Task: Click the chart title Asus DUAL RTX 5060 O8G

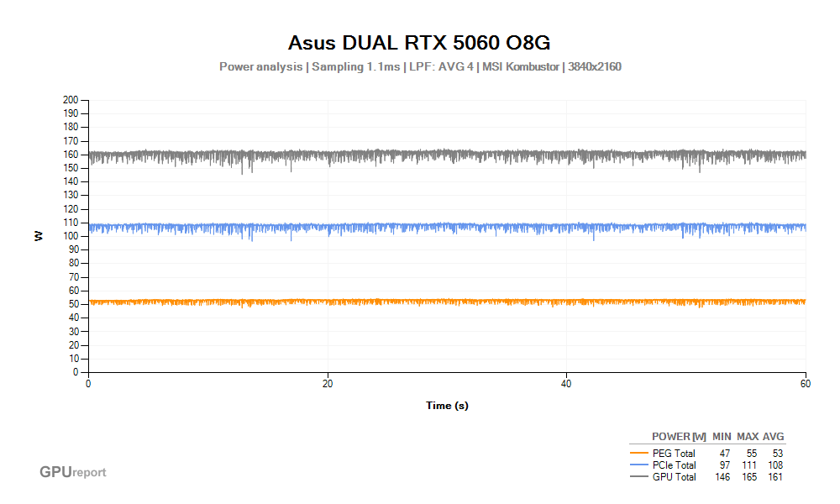Action: click(x=419, y=42)
